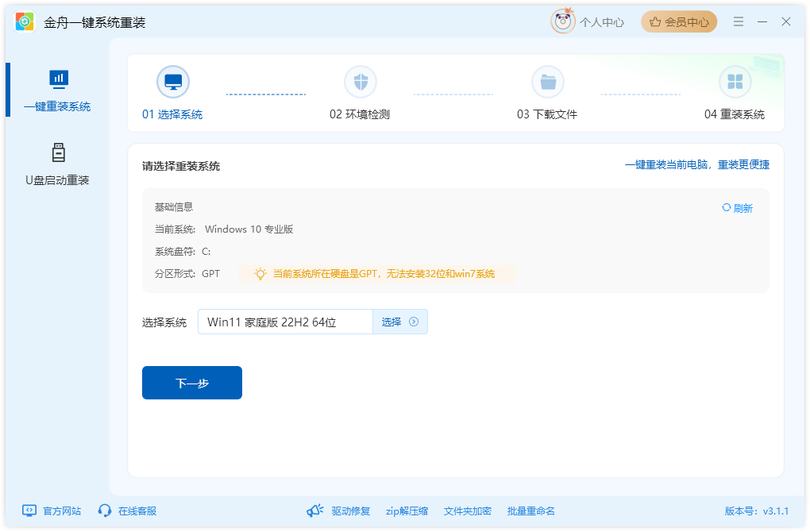This screenshot has height=532, width=810.
Task: Select the 一键重装系统 sidebar tab
Action: pyautogui.click(x=57, y=90)
